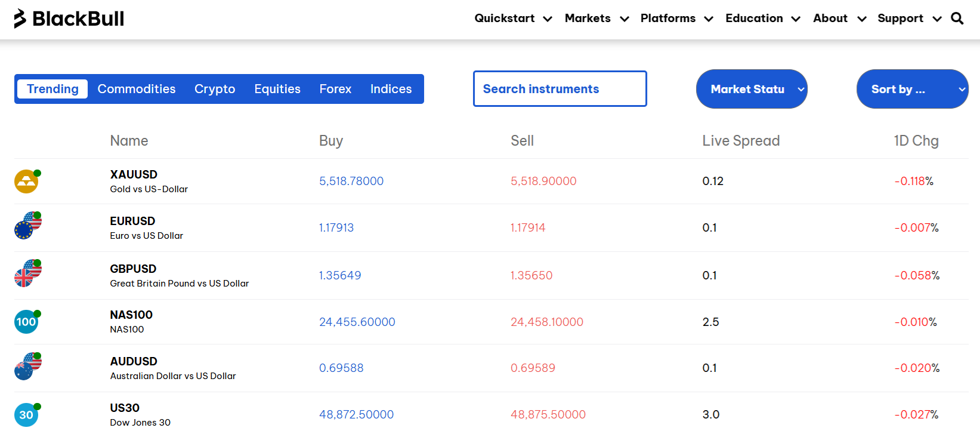Click the Sell column header
This screenshot has width=980, height=437.
click(522, 141)
